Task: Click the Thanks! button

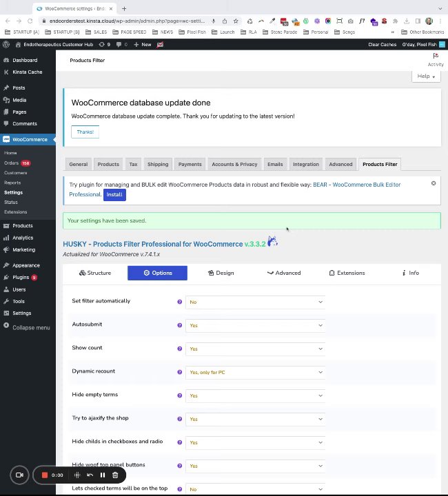Action: 85,132
